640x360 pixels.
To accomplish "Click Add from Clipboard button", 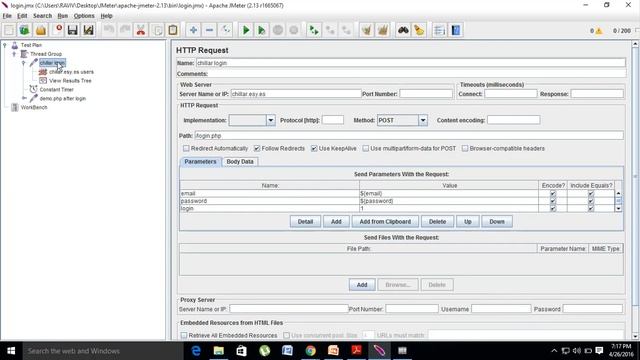I will 385,222.
